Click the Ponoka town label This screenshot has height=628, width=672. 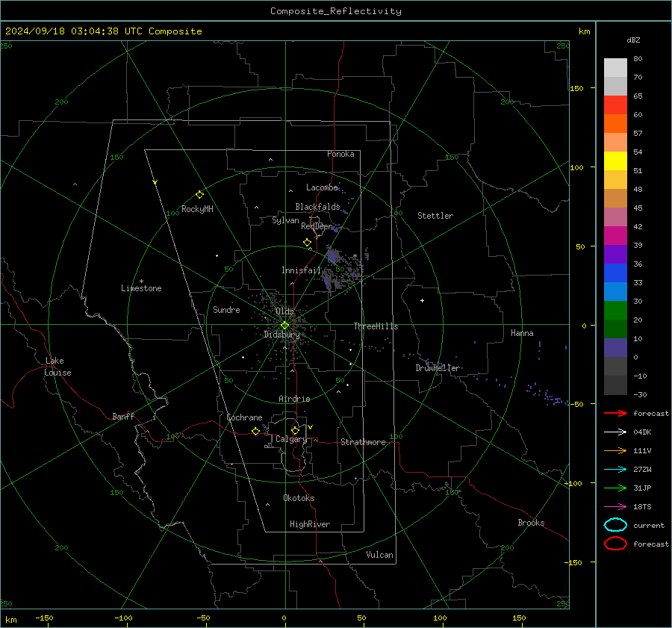[340, 154]
